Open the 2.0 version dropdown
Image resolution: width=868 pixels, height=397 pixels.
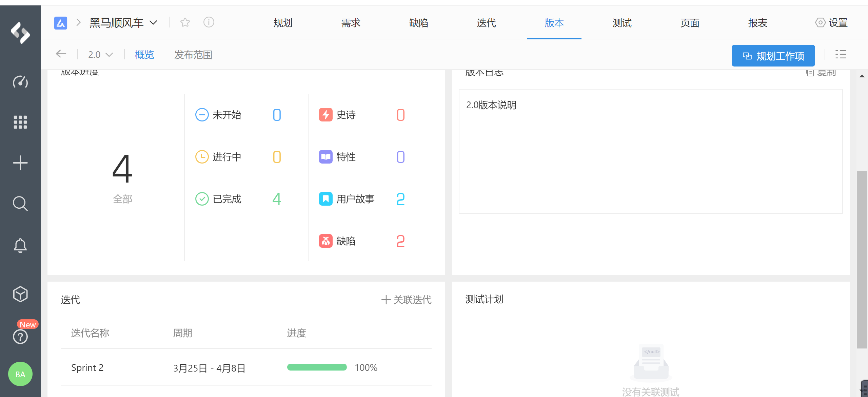[100, 55]
